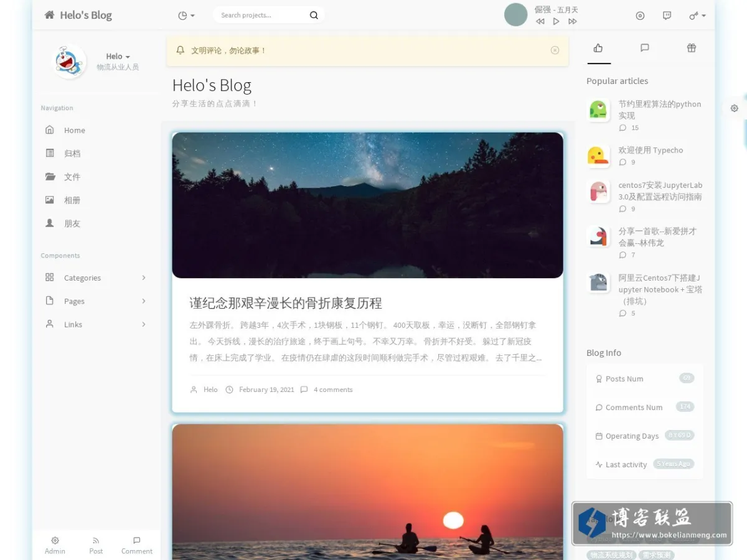
Task: Click 物流系统规划 tag at bottom right
Action: point(612,555)
